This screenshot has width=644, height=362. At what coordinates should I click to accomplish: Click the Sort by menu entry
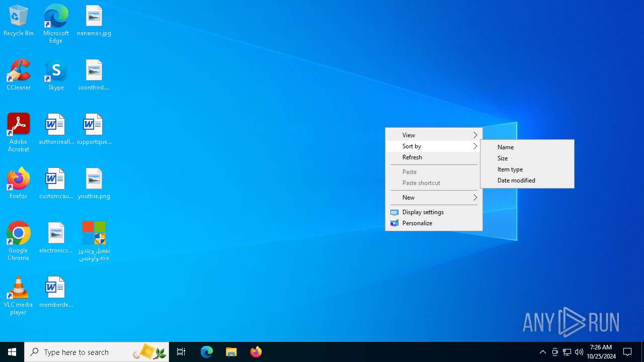pos(434,146)
